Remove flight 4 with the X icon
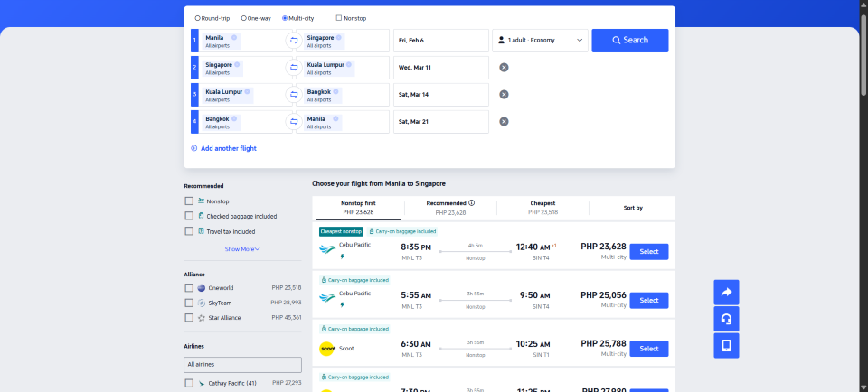 [x=504, y=122]
